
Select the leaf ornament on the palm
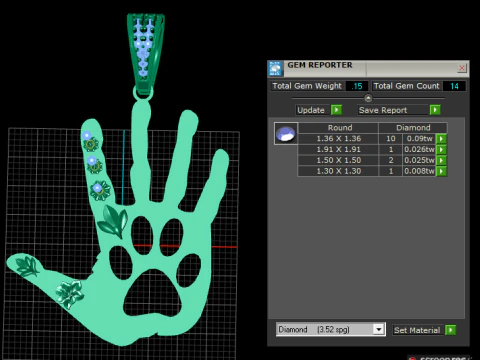tap(113, 221)
